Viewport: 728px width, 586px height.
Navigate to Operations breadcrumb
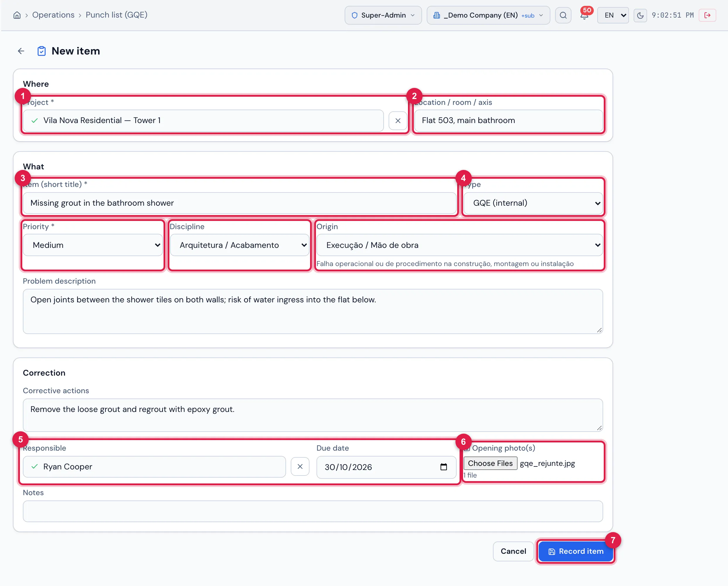53,15
